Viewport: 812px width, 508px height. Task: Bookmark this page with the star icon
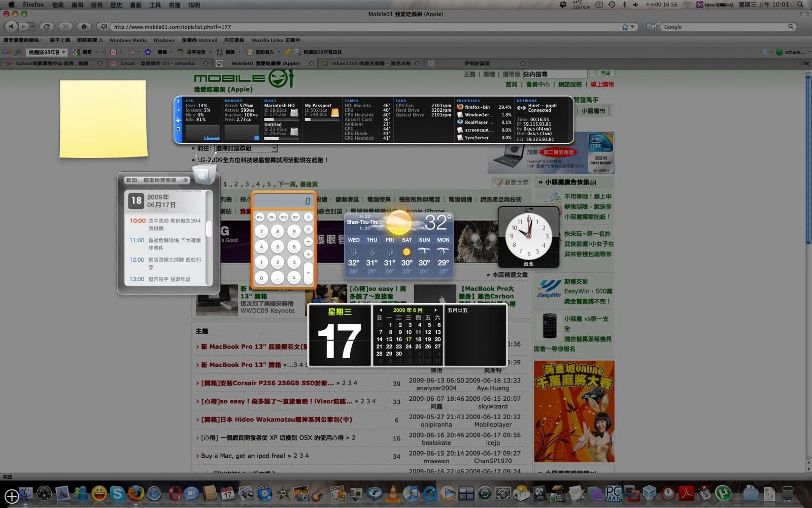click(625, 27)
